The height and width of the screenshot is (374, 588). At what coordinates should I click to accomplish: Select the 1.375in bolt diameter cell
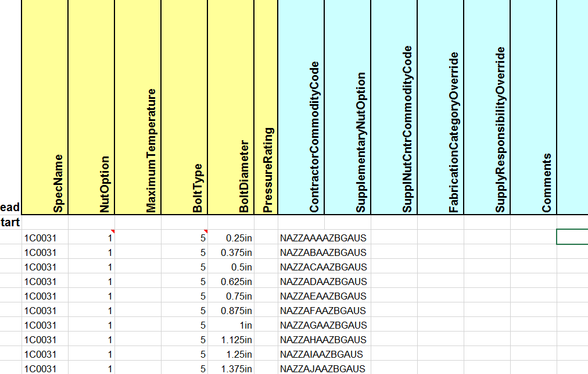(231, 368)
